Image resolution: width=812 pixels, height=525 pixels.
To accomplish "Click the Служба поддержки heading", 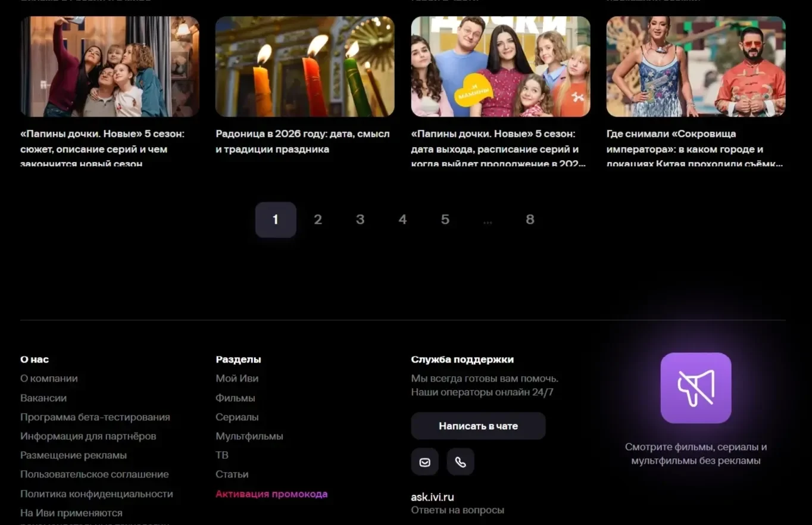I will click(x=463, y=360).
